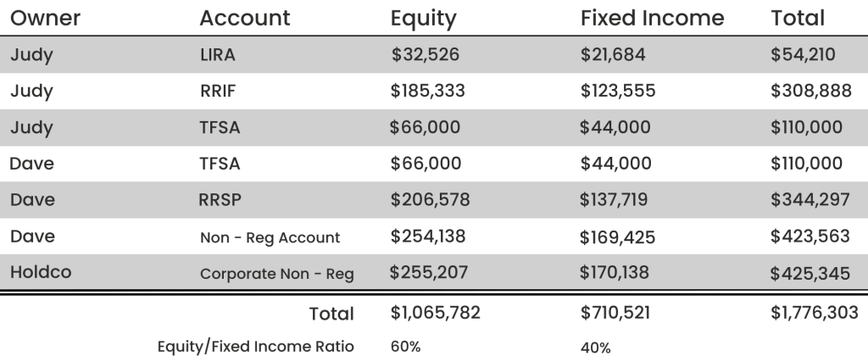This screenshot has width=868, height=362.
Task: Click the Account column header
Action: click(245, 18)
